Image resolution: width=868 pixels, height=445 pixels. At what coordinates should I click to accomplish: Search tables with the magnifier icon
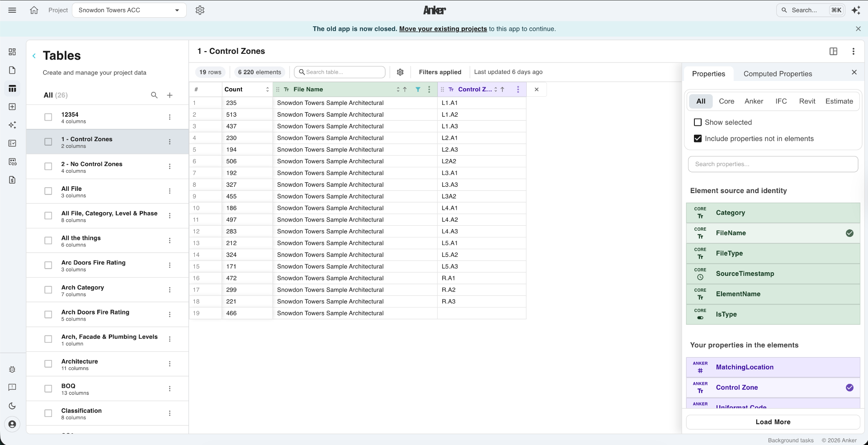pyautogui.click(x=154, y=95)
